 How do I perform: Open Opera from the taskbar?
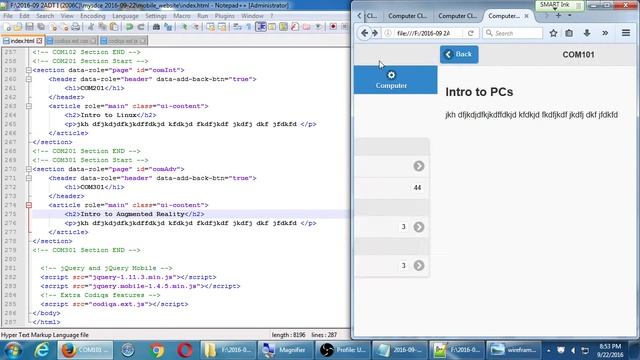[185, 350]
